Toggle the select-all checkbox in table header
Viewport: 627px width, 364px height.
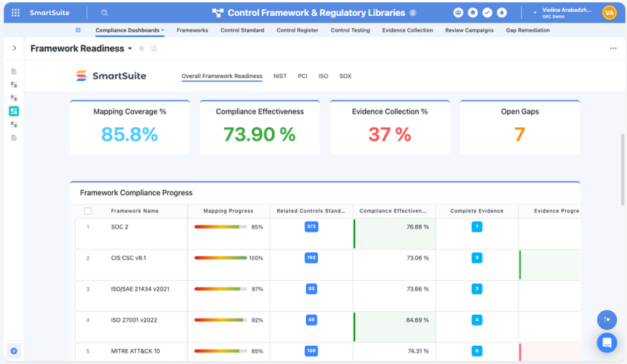click(x=88, y=211)
